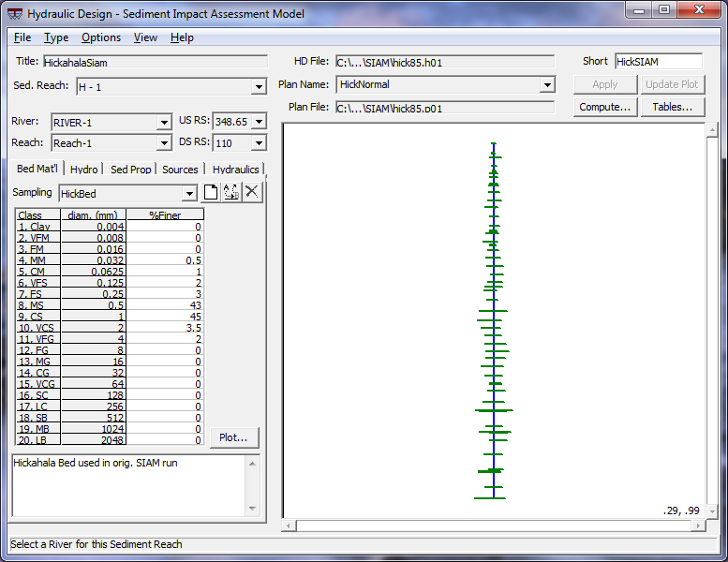This screenshot has height=562, width=728.
Task: Expand the River dropdown
Action: pos(164,123)
